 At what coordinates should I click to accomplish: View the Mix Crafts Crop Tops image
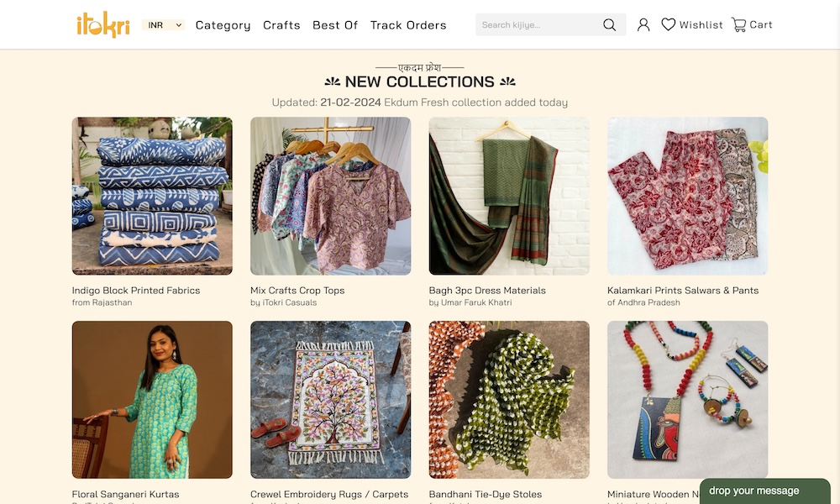[330, 196]
